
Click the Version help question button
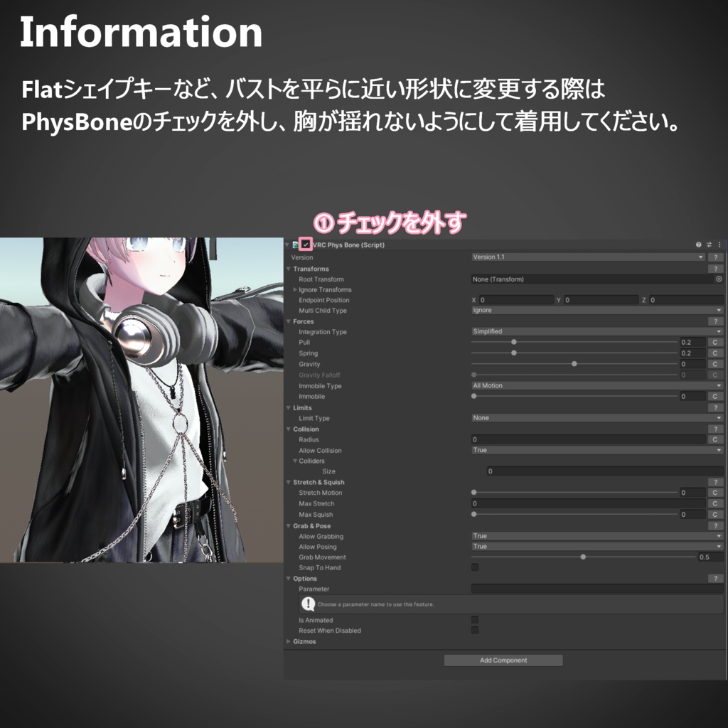point(715,257)
